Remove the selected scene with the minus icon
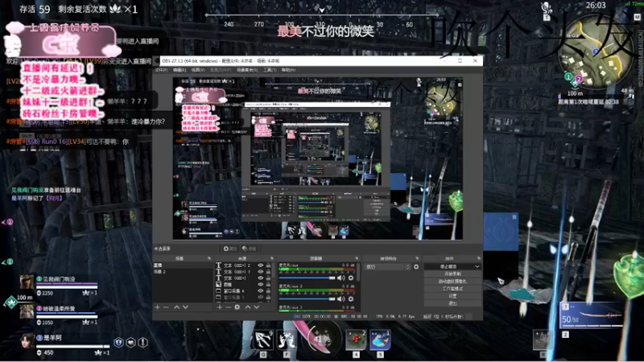 coord(166,307)
